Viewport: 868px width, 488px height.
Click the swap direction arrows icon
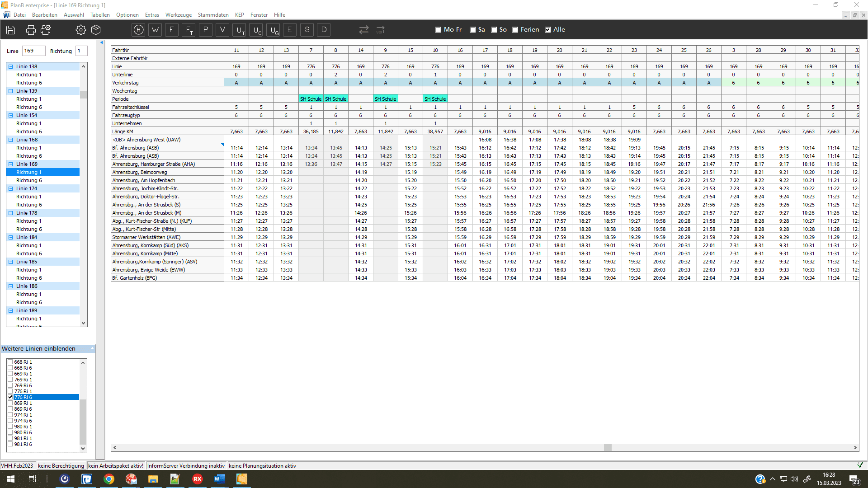point(364,30)
